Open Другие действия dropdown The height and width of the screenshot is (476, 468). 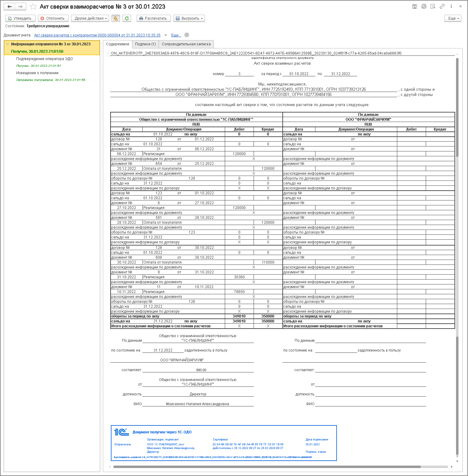[90, 18]
